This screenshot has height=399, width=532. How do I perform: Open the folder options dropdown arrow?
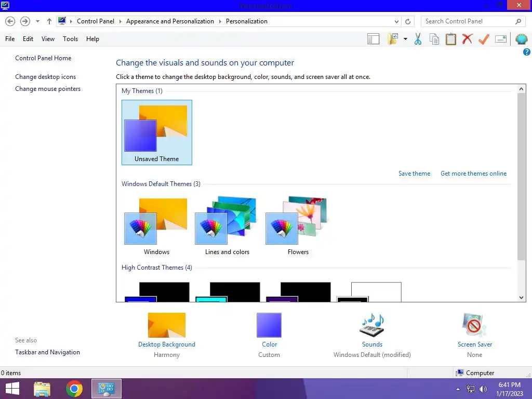pyautogui.click(x=405, y=39)
